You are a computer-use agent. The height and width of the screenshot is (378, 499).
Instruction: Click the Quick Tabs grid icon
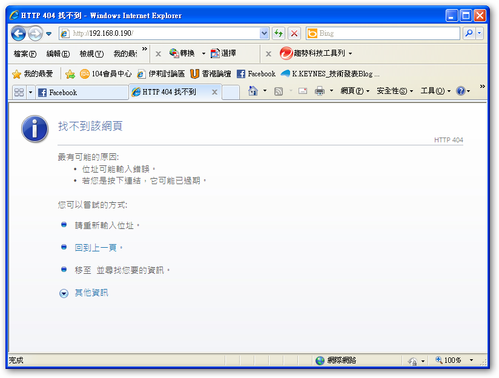(19, 92)
